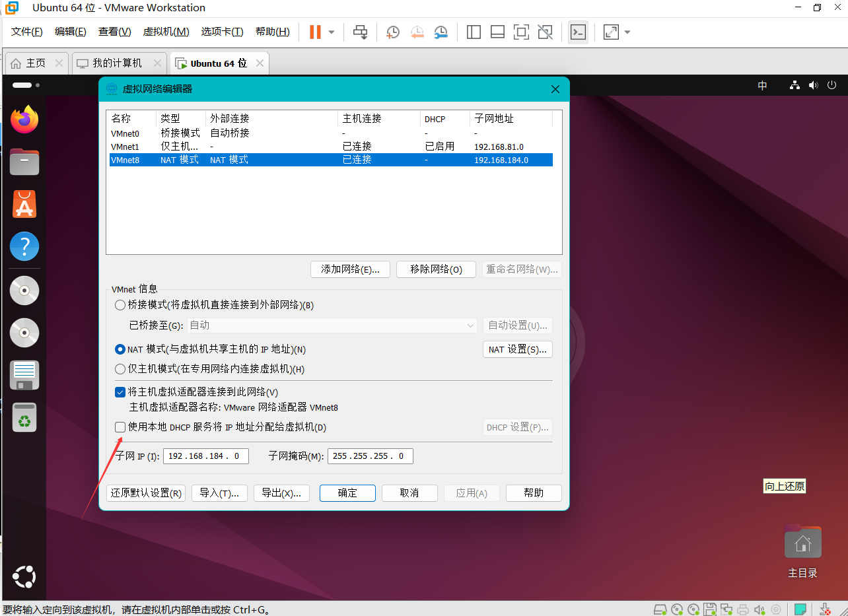The image size is (848, 616).
Task: Open the 已桥接至 自动 combo box
Action: coord(332,325)
